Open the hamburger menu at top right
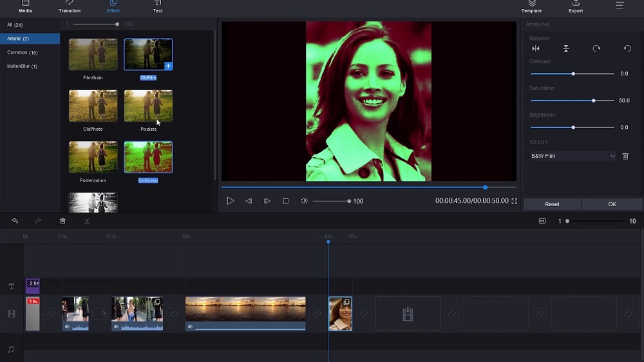 click(620, 6)
